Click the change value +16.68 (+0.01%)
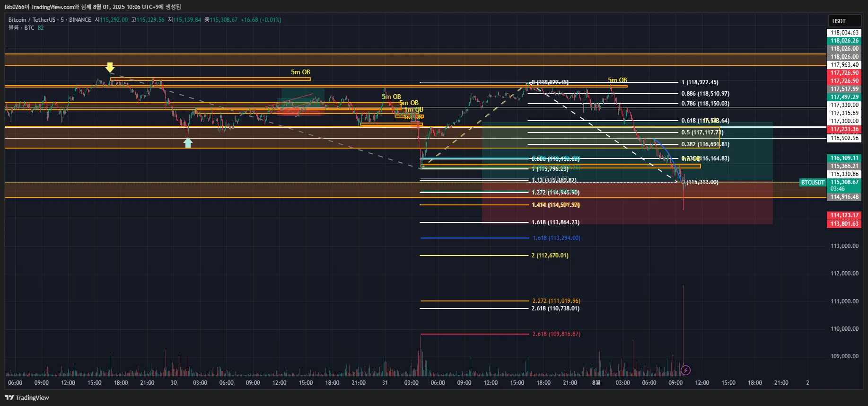The width and height of the screenshot is (868, 406). (x=261, y=20)
